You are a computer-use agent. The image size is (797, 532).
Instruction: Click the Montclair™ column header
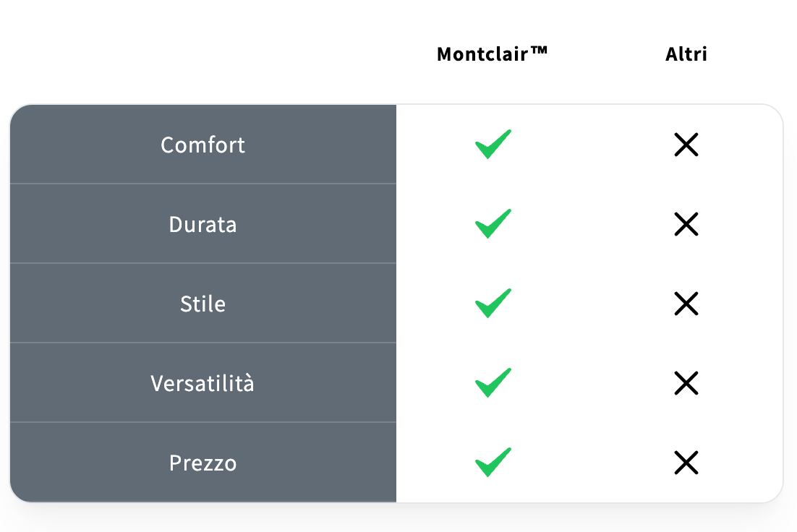pos(493,54)
